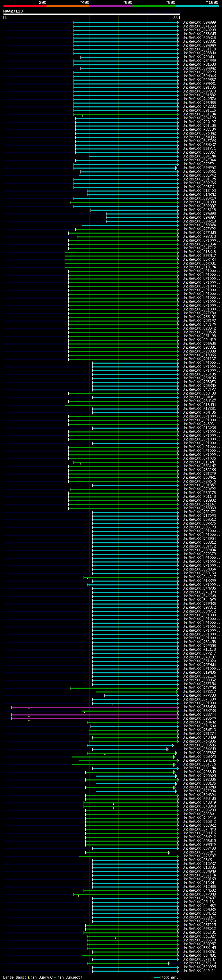222x980 pixels.
Task: Select the UniRef100_Q42282 label
Action: [x=199, y=106]
